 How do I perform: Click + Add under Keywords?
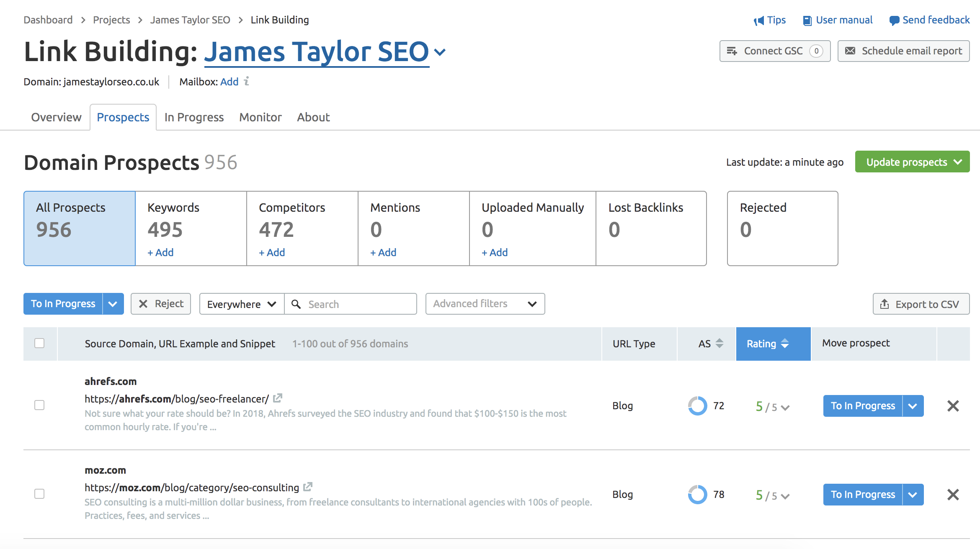[160, 252]
